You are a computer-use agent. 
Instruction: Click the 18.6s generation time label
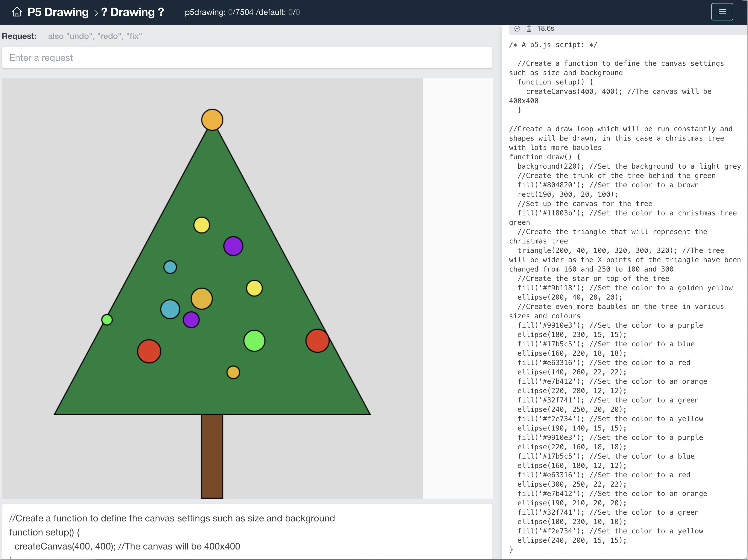545,29
